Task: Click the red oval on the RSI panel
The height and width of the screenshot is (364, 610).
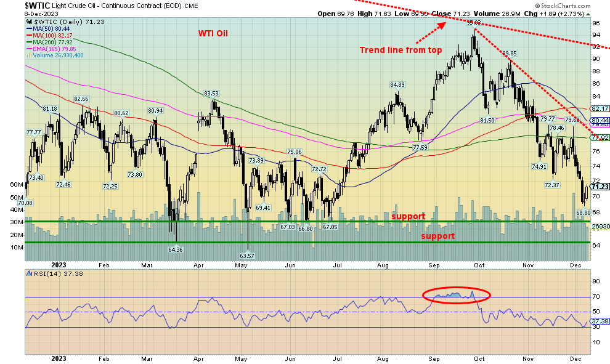Action: [456, 296]
